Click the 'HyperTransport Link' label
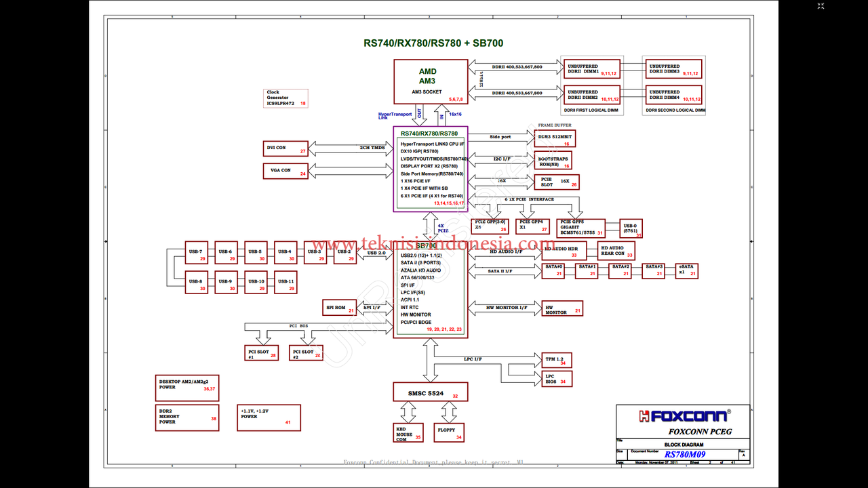This screenshot has height=488, width=868. 395,117
